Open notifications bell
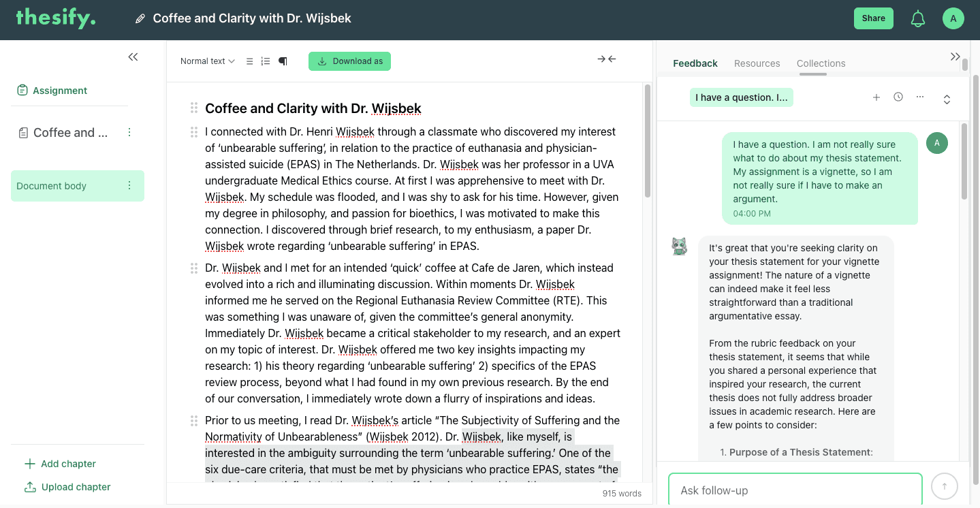980x508 pixels. [918, 19]
